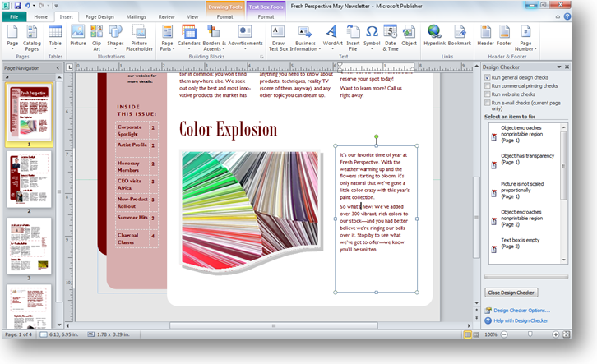Edit the page Header

click(x=485, y=36)
